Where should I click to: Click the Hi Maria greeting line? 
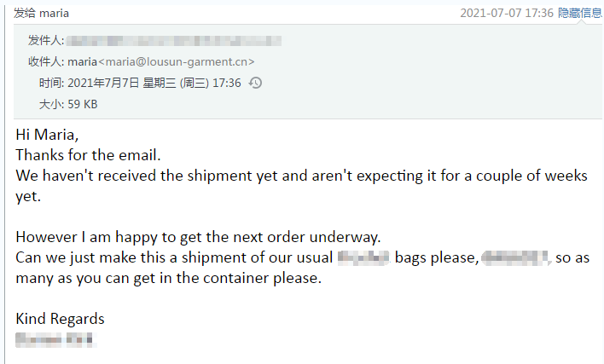(x=47, y=135)
